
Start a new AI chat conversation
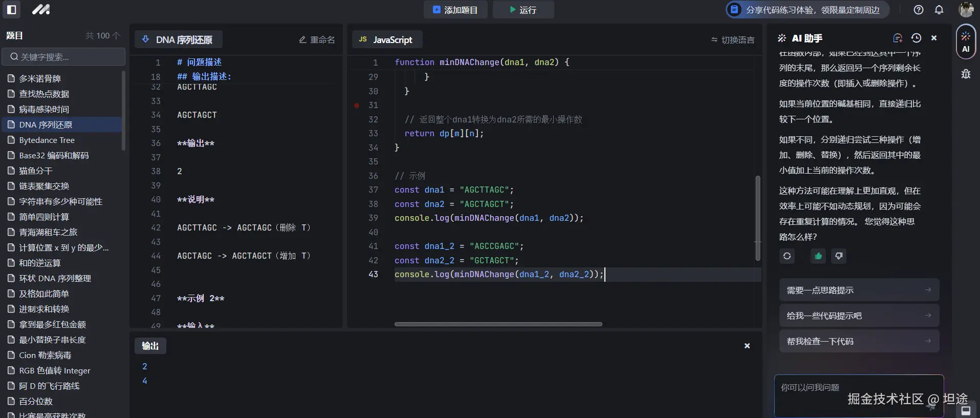pos(898,38)
